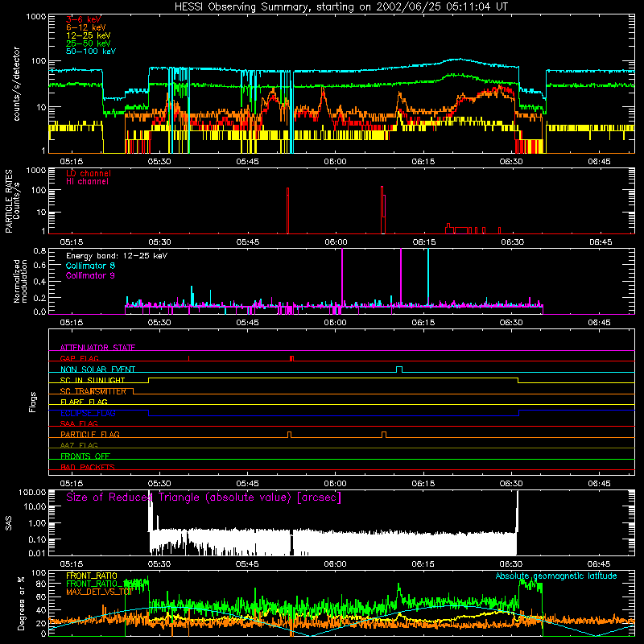Click the 05:30 tick under the counts panel

pyautogui.click(x=159, y=162)
